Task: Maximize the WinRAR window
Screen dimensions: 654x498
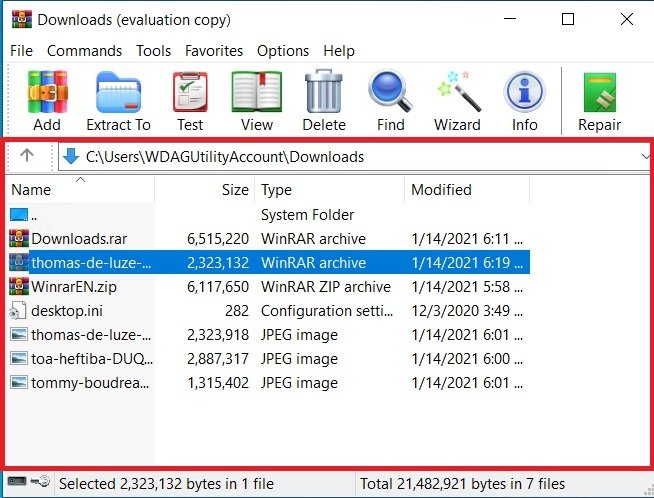Action: click(568, 19)
